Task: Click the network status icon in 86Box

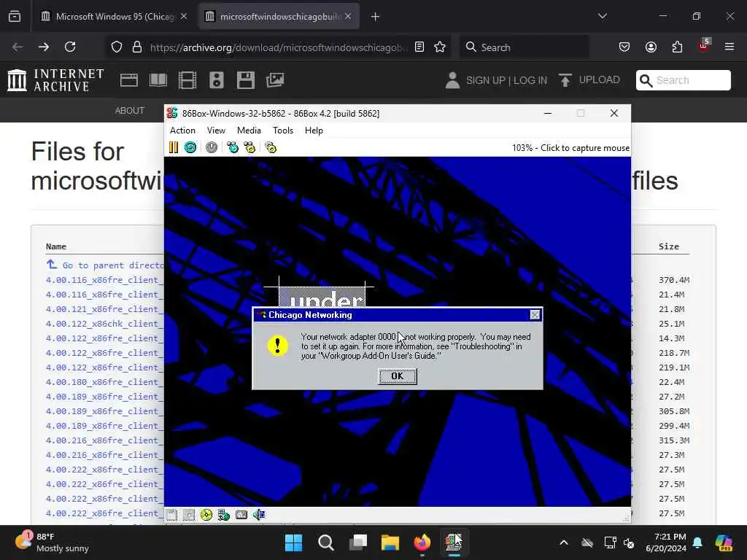Action: 224,515
